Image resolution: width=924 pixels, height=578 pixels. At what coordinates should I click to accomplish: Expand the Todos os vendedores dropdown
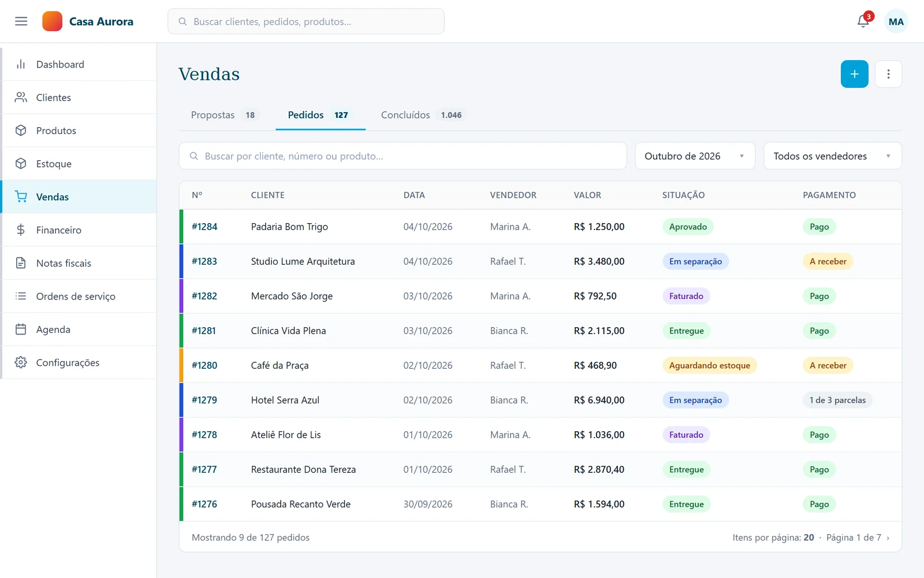(833, 156)
